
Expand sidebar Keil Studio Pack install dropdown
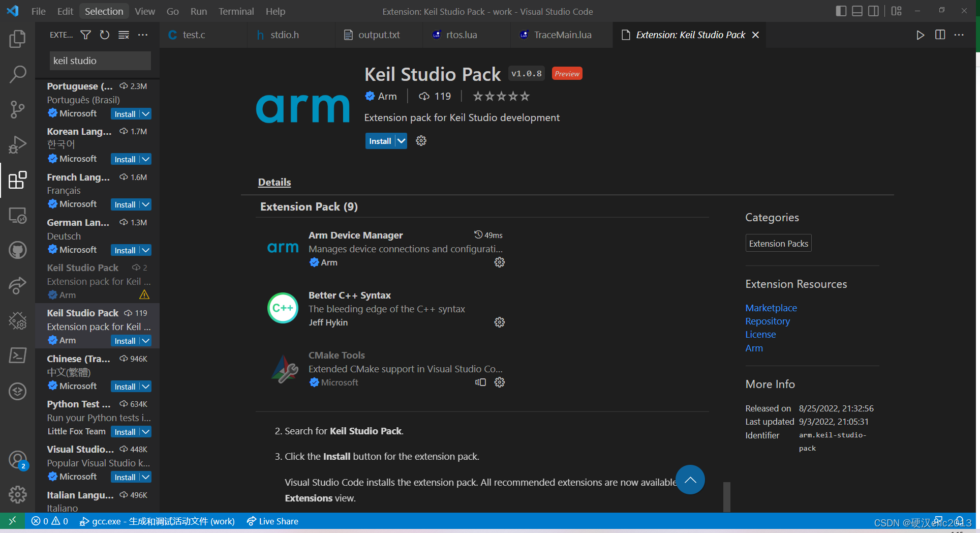coord(146,341)
